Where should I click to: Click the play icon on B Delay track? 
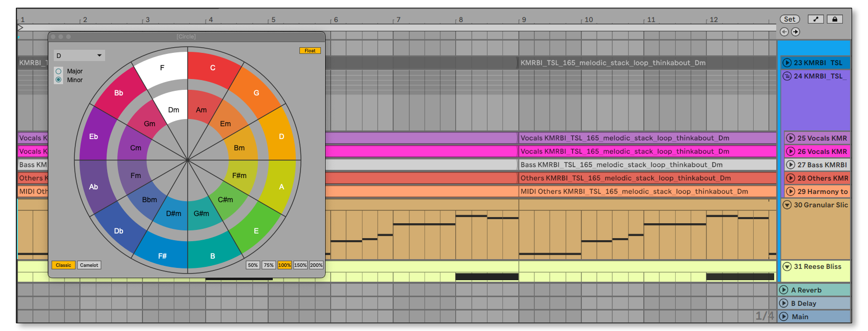coord(784,303)
